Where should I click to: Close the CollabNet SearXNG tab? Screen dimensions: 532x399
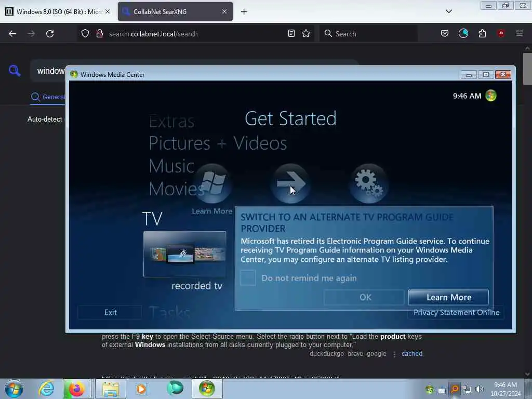tap(224, 11)
